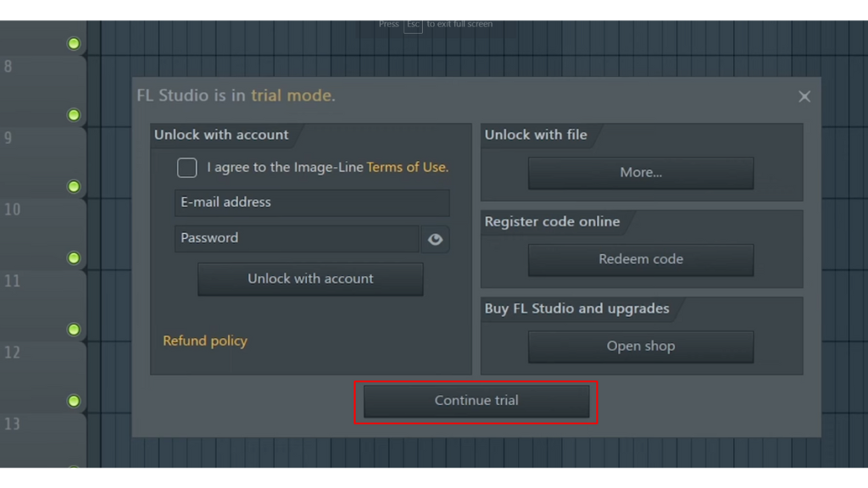Mute track 11 using its green LED
This screenshot has width=868, height=488.
click(74, 330)
